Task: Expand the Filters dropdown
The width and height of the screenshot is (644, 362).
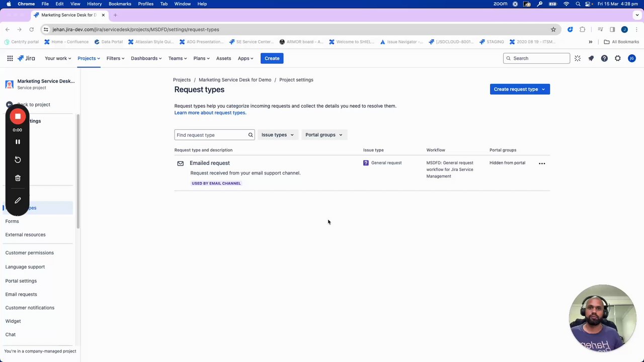Action: click(115, 58)
